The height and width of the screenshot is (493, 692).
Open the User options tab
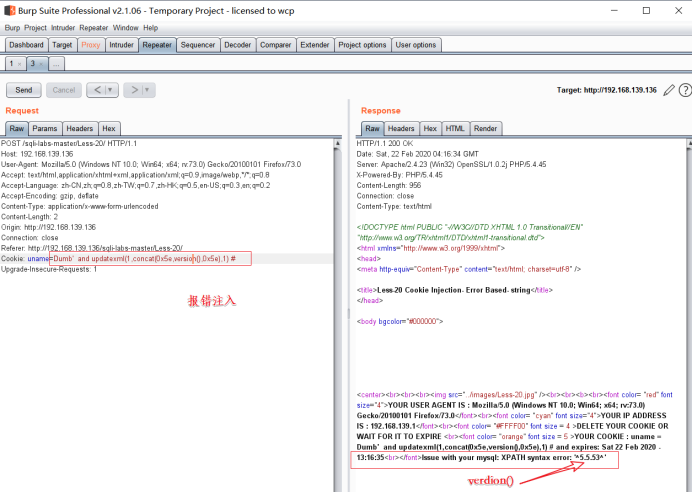416,45
